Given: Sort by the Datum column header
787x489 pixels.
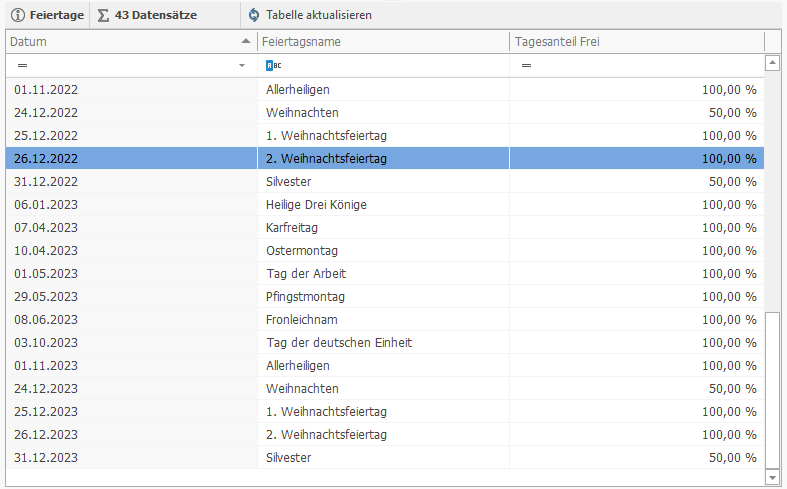Looking at the screenshot, I should click(x=132, y=42).
